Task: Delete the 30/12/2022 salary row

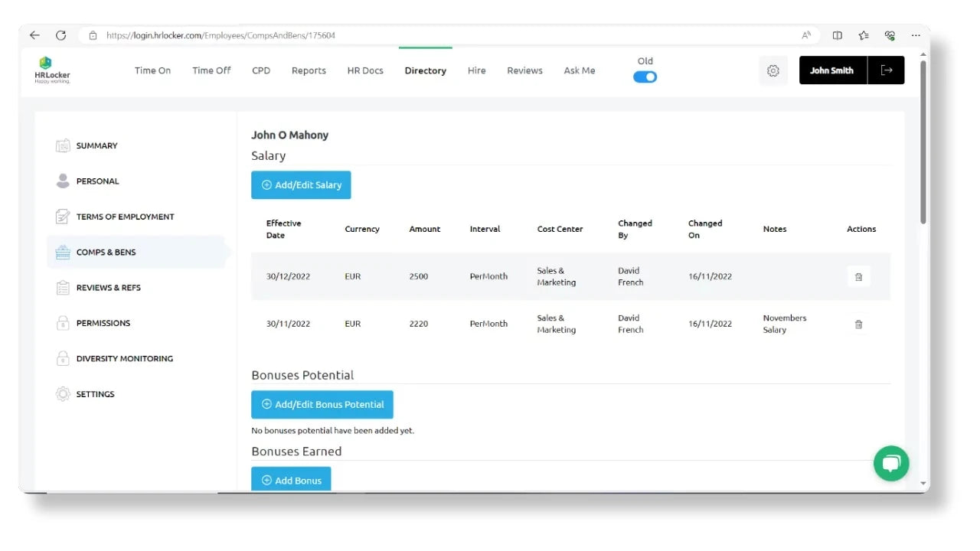Action: [x=858, y=277]
